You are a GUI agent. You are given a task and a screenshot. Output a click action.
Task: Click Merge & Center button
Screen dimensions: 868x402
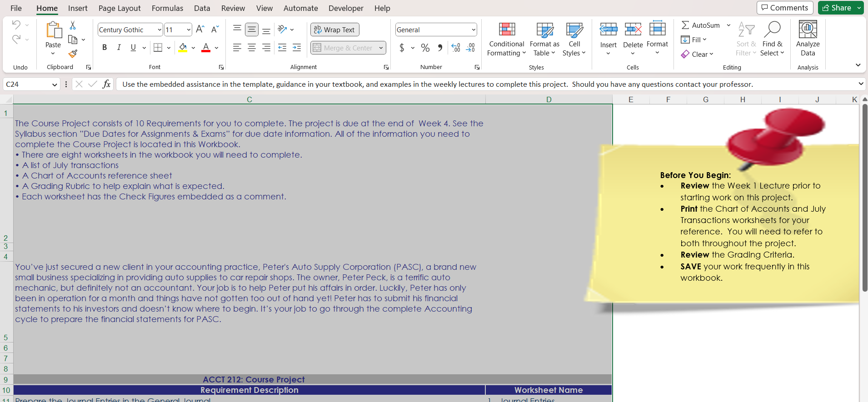(343, 48)
